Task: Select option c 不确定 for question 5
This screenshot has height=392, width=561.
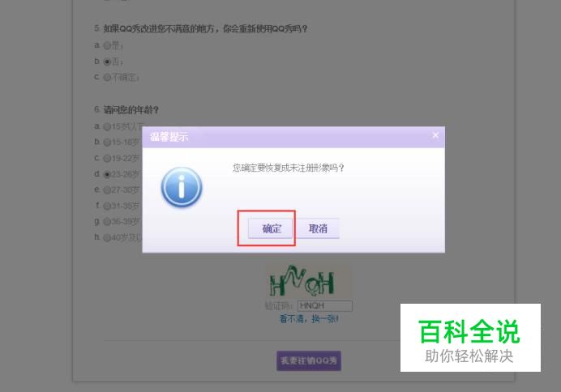Action: [x=107, y=77]
